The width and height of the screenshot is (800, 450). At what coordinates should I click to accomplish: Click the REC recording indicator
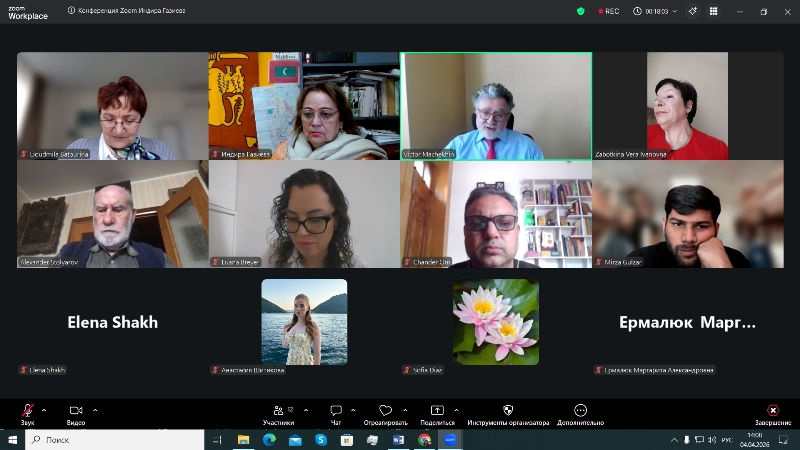pos(608,11)
